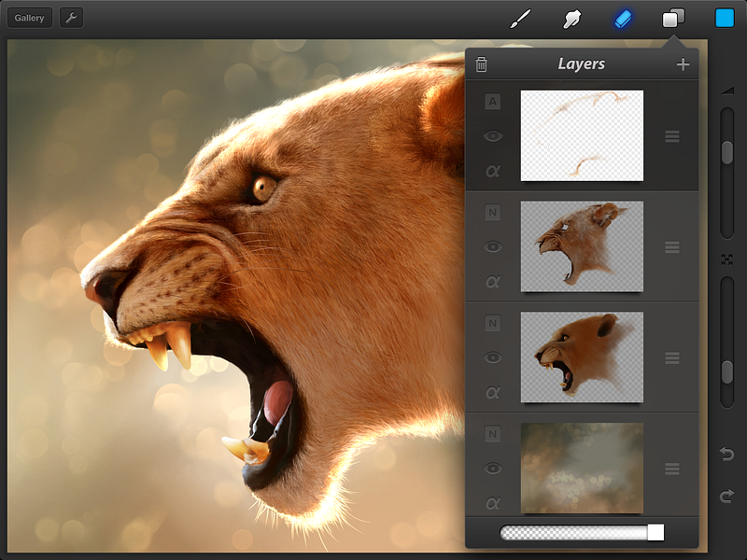Select the Eraser tool
747x560 pixels.
[x=623, y=19]
